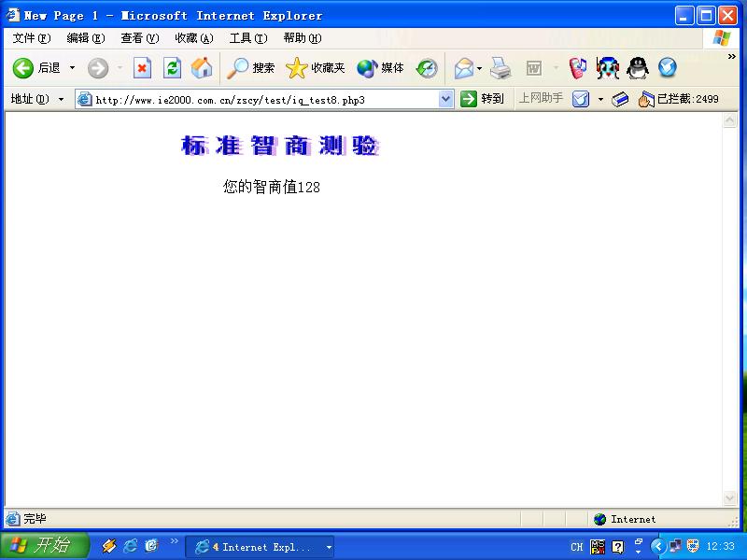
Task: Click the 上网助手 toolbar label
Action: (541, 98)
